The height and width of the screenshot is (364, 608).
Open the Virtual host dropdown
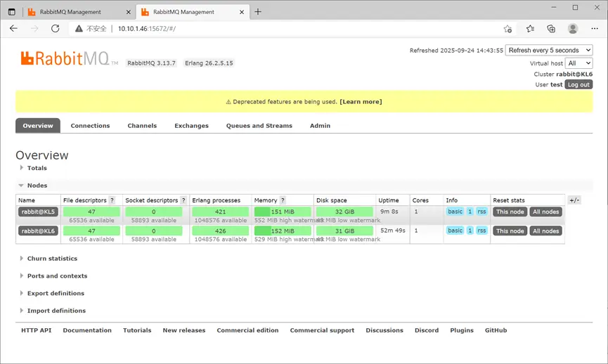tap(579, 63)
